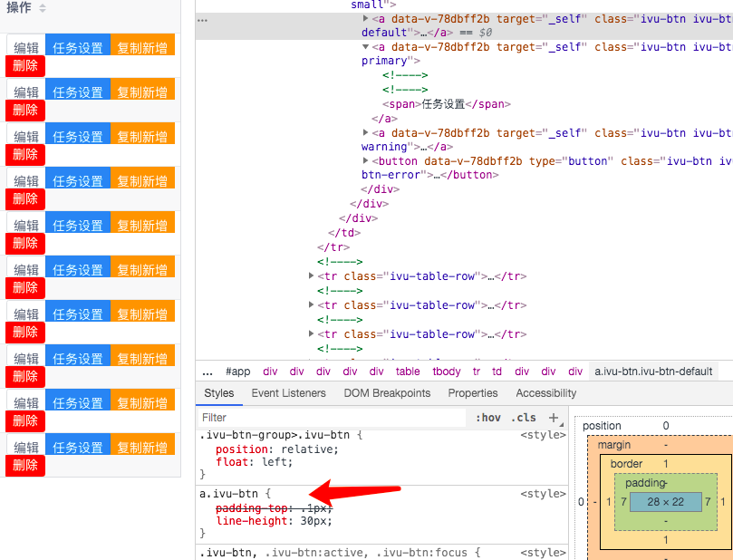
Task: Click the leading ellipsis in the DOM breadcrumb
Action: tap(207, 372)
